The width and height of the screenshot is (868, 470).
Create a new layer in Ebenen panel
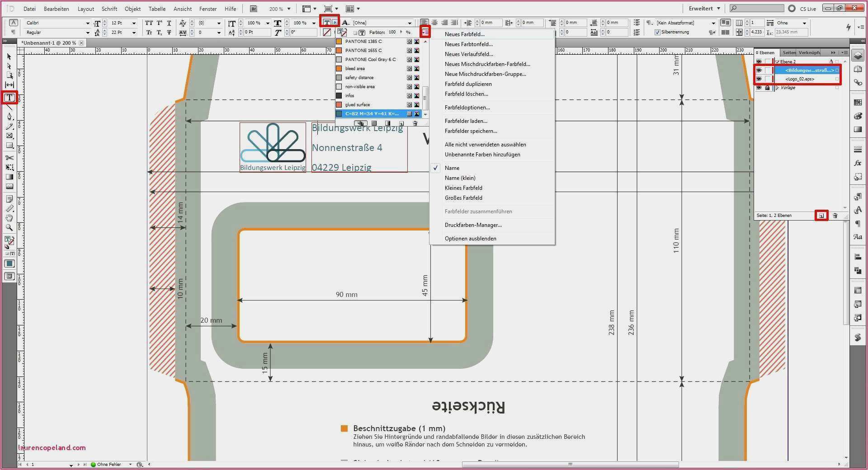tap(821, 216)
